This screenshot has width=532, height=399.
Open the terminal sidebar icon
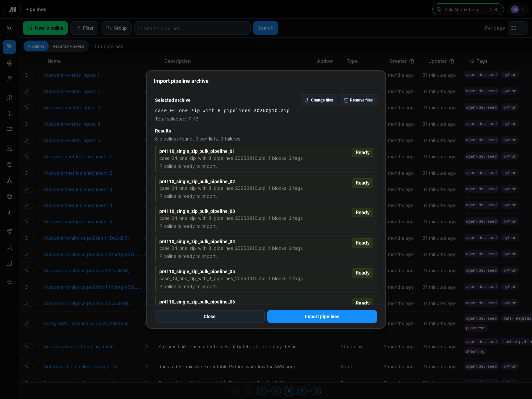click(9, 263)
